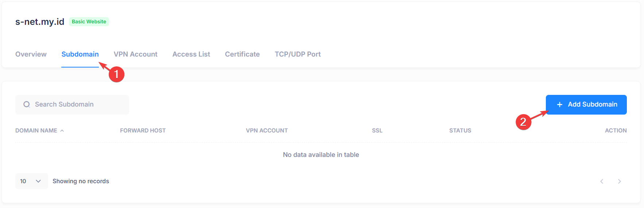
Task: Click the search magnifier icon
Action: 27,105
